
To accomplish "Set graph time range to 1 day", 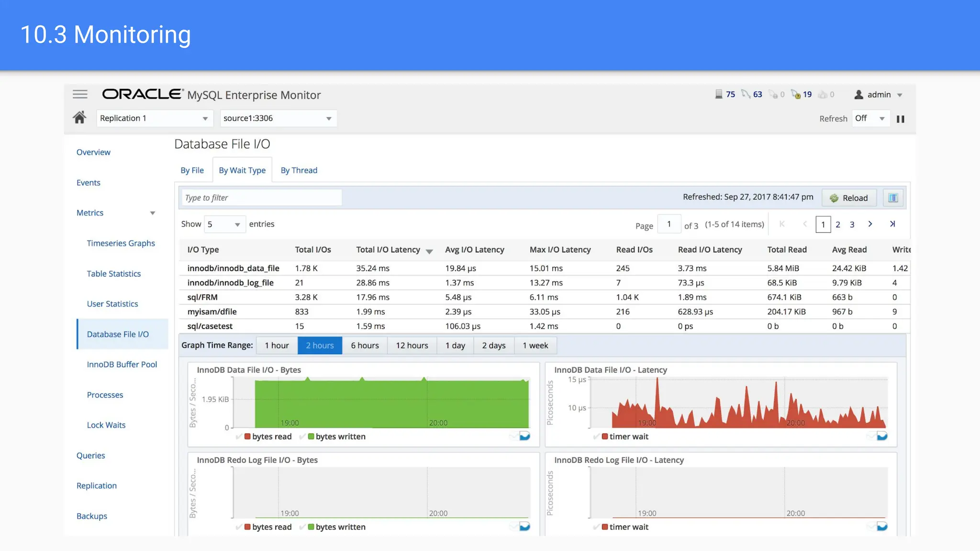I will point(455,345).
